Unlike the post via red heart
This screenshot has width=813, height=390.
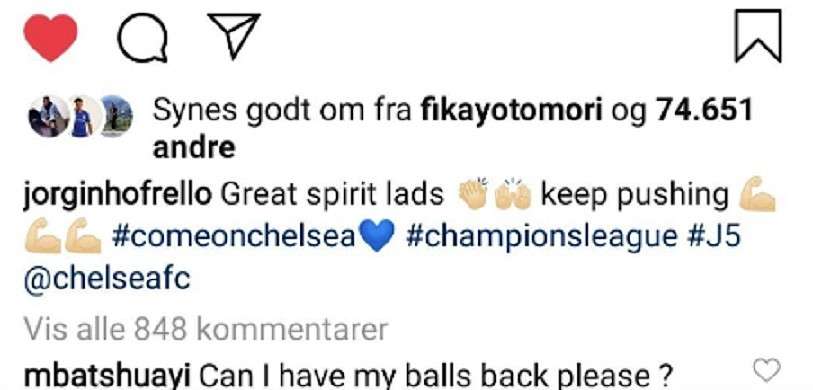coord(50,37)
